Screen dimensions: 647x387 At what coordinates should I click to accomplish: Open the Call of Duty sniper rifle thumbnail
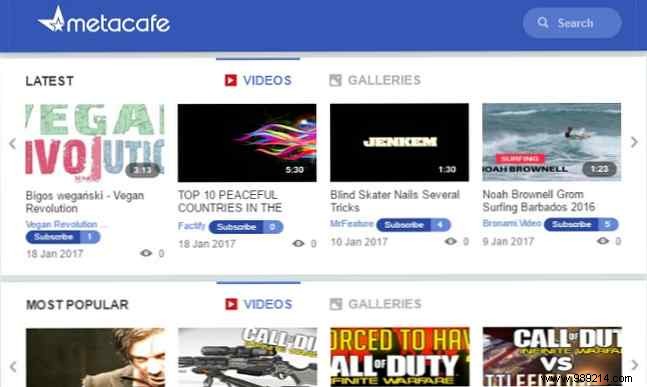(x=248, y=357)
